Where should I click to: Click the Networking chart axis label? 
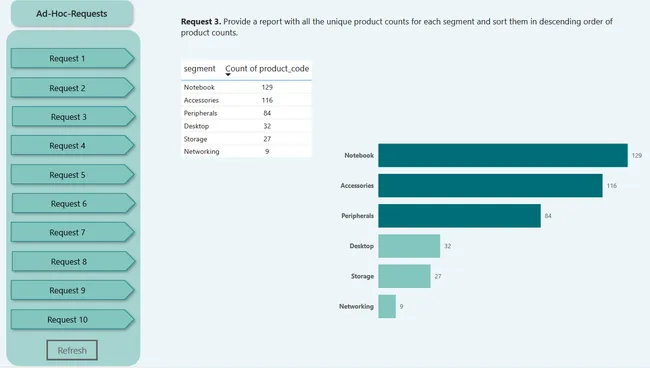[x=356, y=306]
